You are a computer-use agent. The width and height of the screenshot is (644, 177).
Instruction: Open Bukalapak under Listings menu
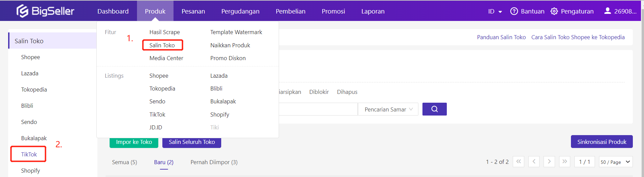point(223,101)
